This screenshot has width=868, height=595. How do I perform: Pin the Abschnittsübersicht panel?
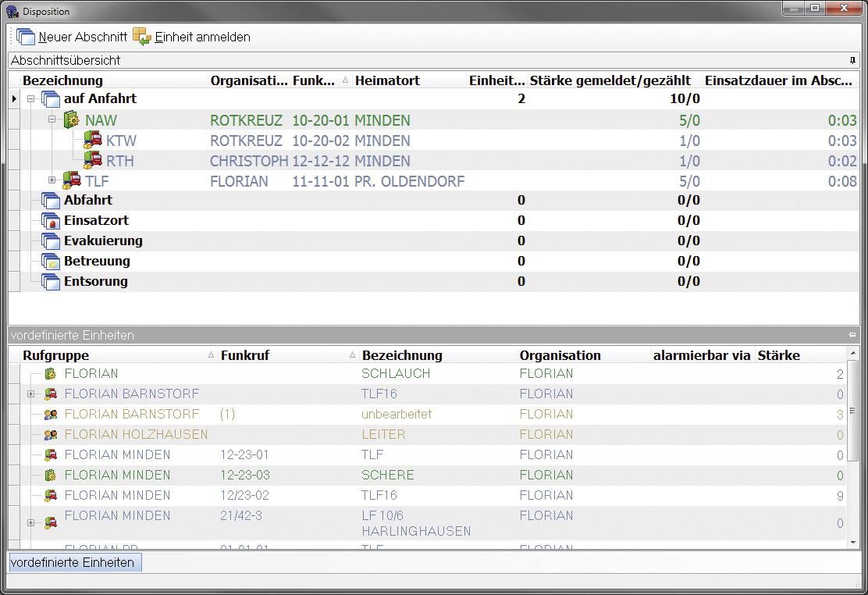pos(852,60)
